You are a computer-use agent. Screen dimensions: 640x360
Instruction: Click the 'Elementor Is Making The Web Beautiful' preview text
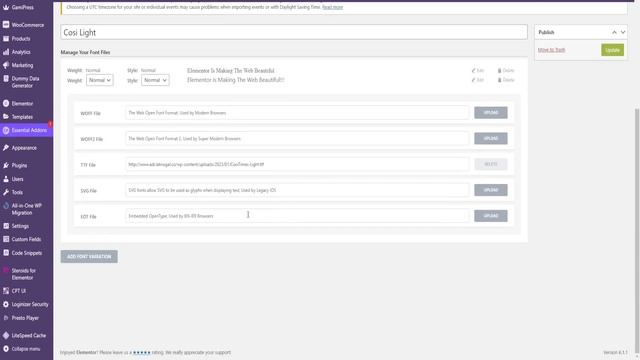[x=231, y=71]
